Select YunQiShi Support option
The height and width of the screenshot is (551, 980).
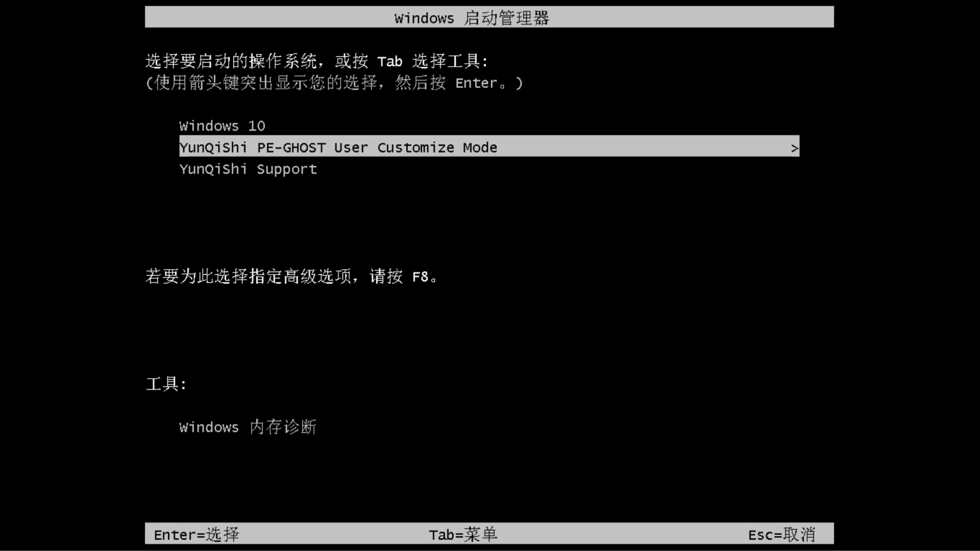pos(248,169)
